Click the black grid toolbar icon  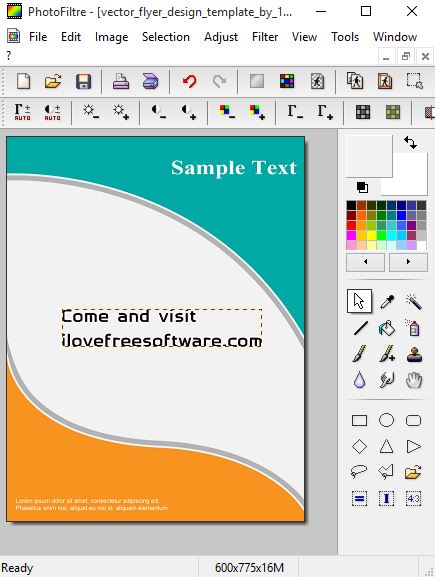363,112
